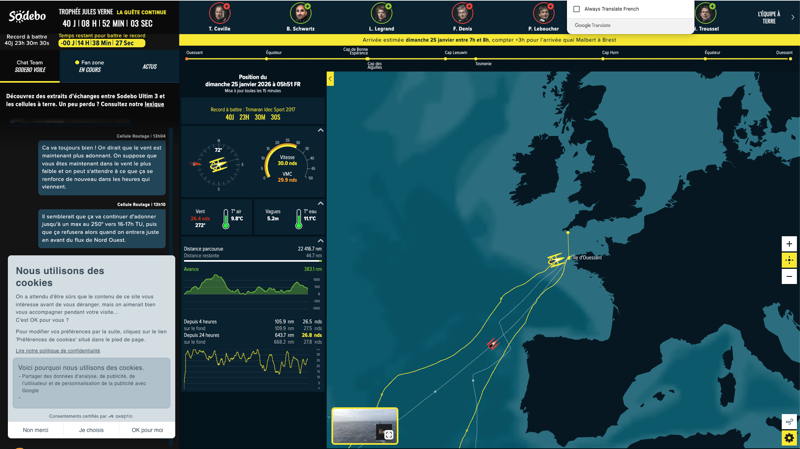
Task: Click the yellow remaining-time countdown badge
Action: click(102, 43)
